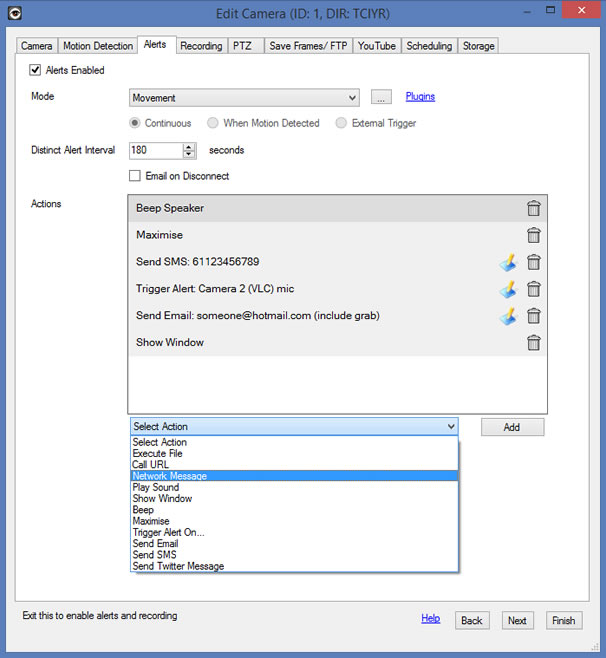
Task: Edit the Trigger Alert Camera 2 action
Action: 509,289
